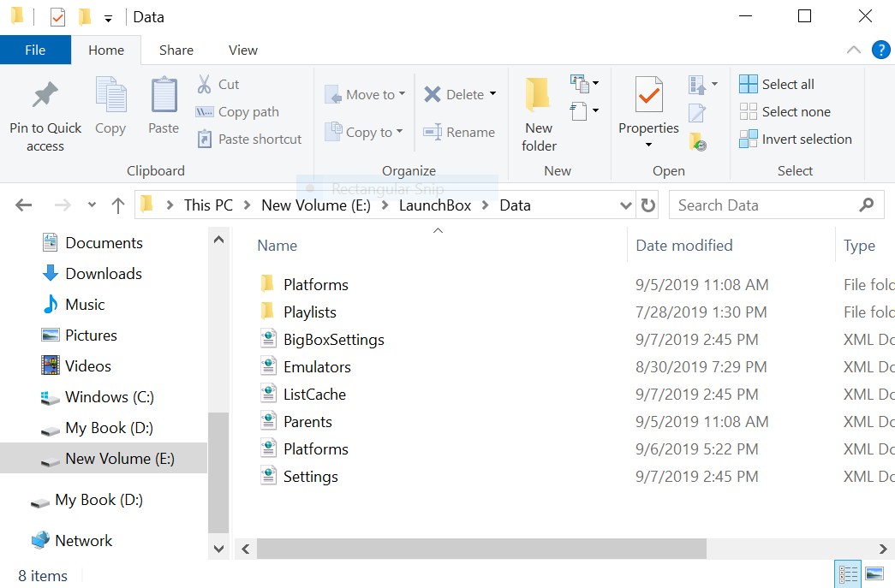Image resolution: width=895 pixels, height=588 pixels.
Task: Click Select all in the ribbon
Action: (777, 85)
